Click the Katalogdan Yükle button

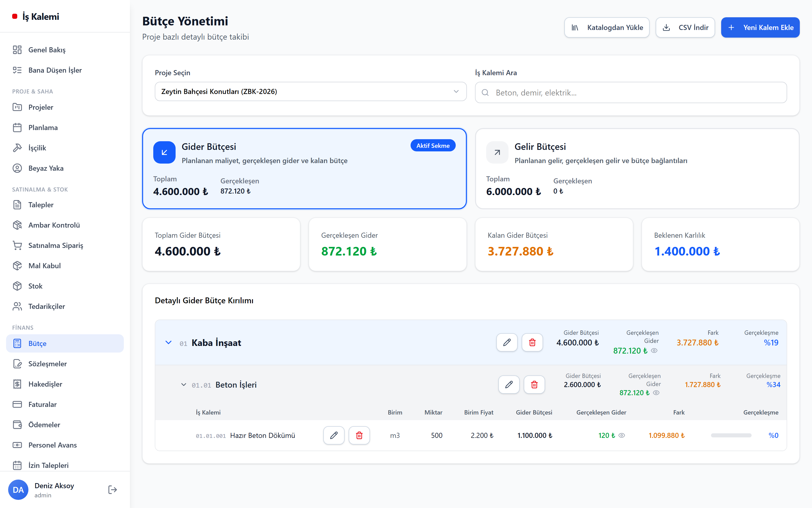click(607, 27)
